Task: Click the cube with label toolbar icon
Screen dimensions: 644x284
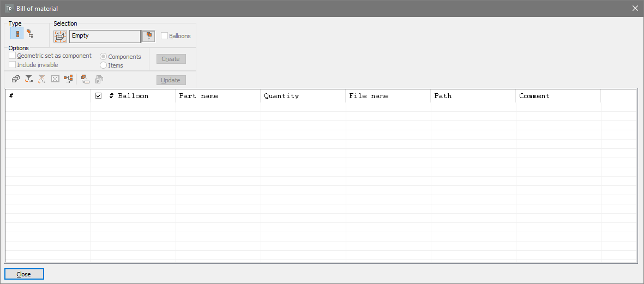Action: click(x=85, y=79)
